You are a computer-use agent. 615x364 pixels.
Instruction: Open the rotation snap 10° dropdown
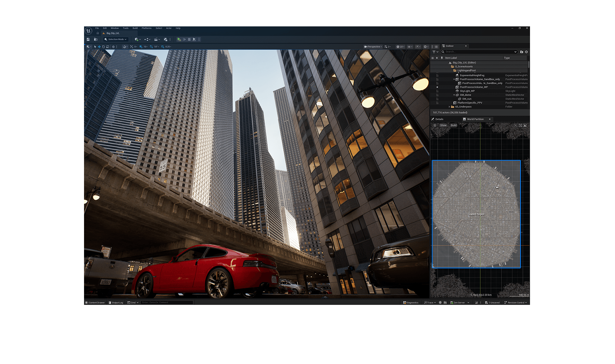point(156,47)
